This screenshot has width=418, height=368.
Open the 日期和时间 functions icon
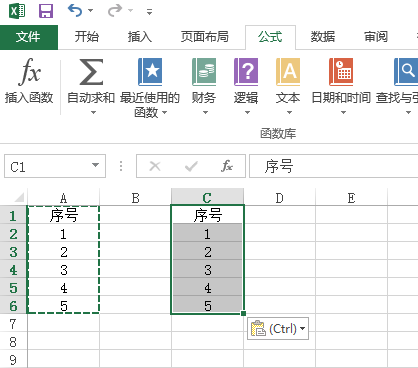click(x=341, y=72)
